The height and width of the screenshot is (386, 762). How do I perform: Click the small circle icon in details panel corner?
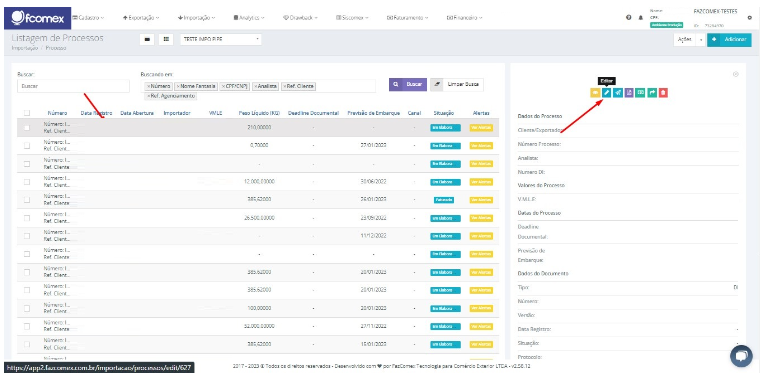[x=735, y=74]
